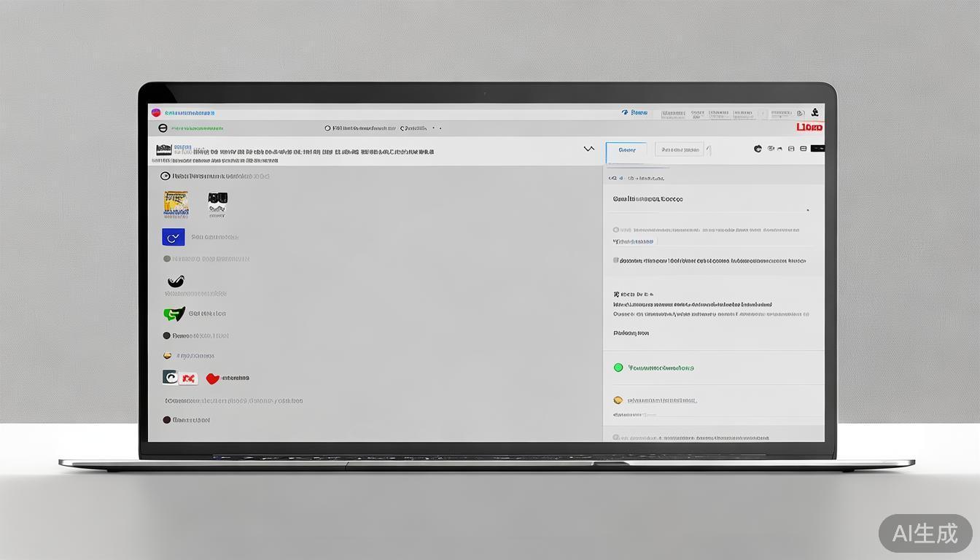The height and width of the screenshot is (560, 980).
Task: Click the red text button top-right
Action: [809, 128]
